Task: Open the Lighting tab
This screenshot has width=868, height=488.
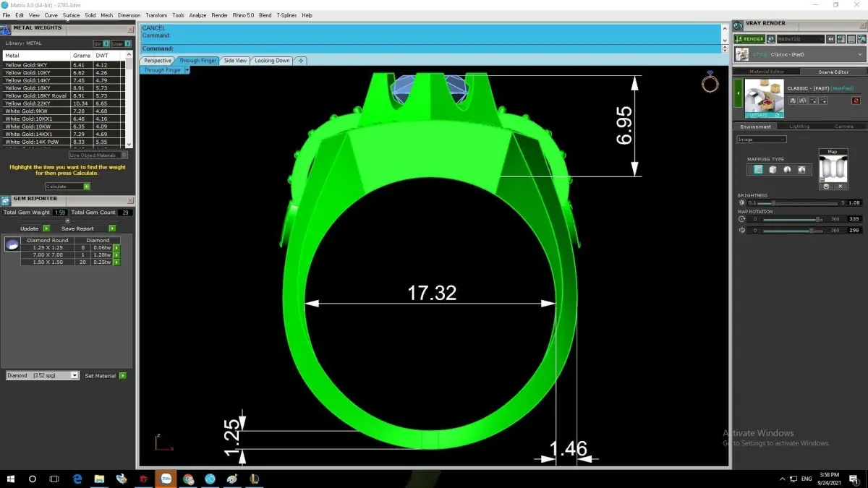Action: [799, 126]
